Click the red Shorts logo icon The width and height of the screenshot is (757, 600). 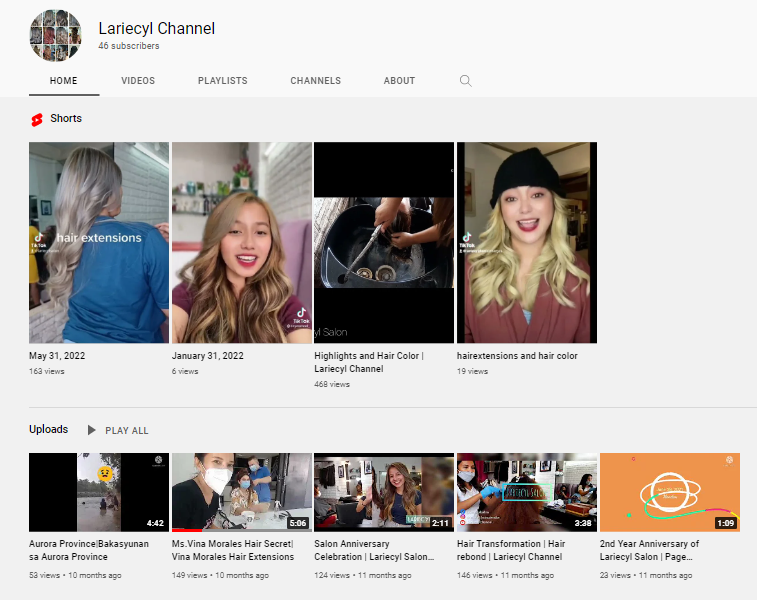point(37,120)
